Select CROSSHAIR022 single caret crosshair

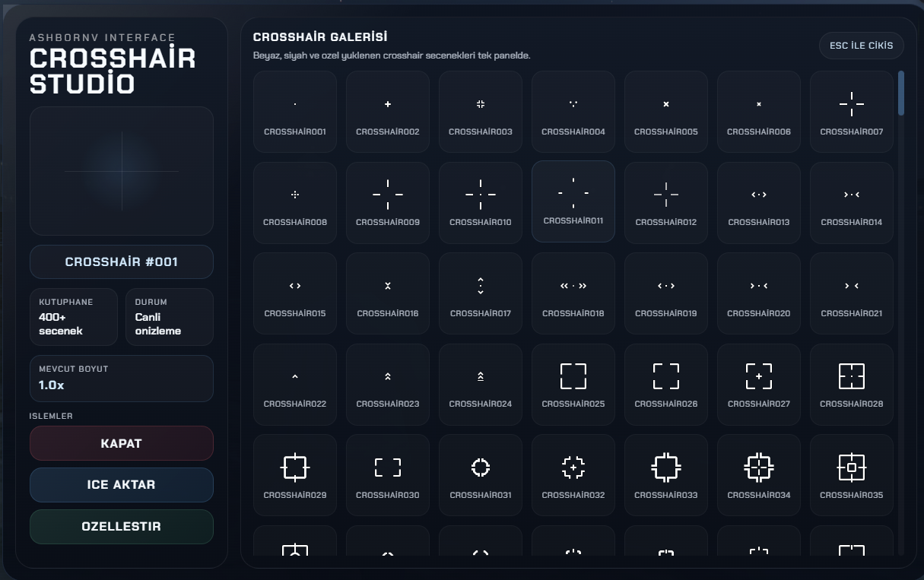295,384
